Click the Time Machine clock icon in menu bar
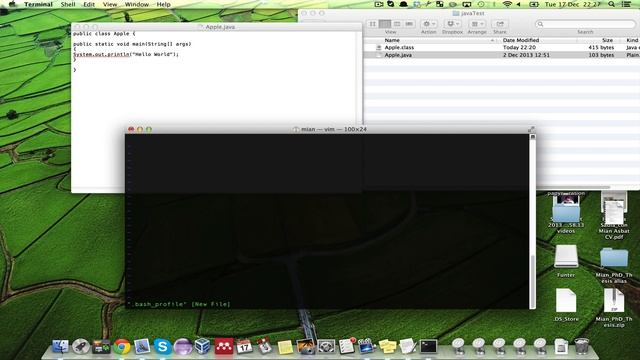Image resolution: width=640 pixels, height=360 pixels. coord(481,4)
